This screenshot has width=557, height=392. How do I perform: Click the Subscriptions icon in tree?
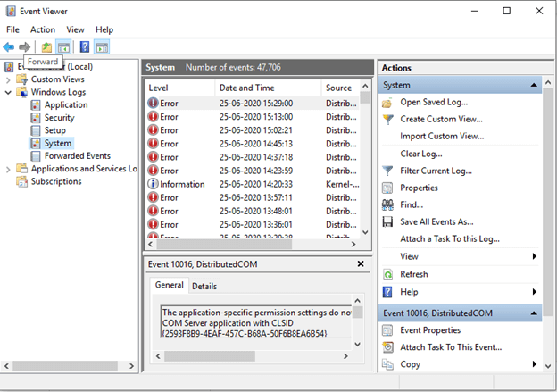click(22, 181)
